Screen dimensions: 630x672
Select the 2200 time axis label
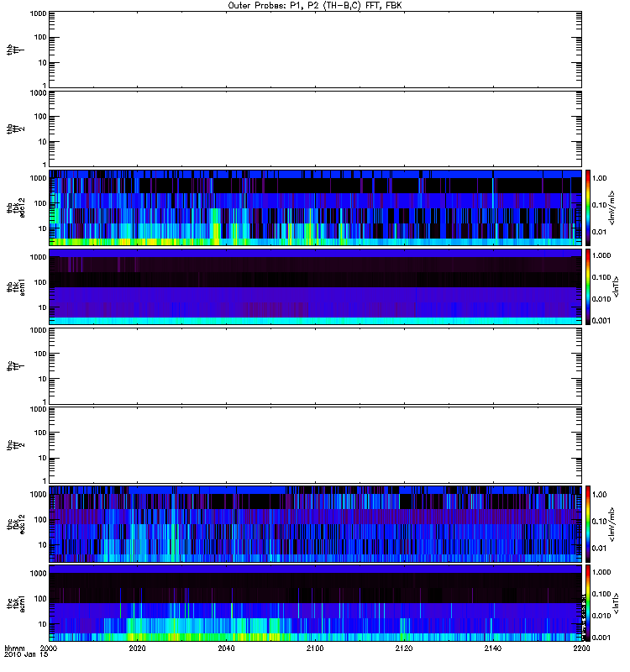click(x=581, y=648)
